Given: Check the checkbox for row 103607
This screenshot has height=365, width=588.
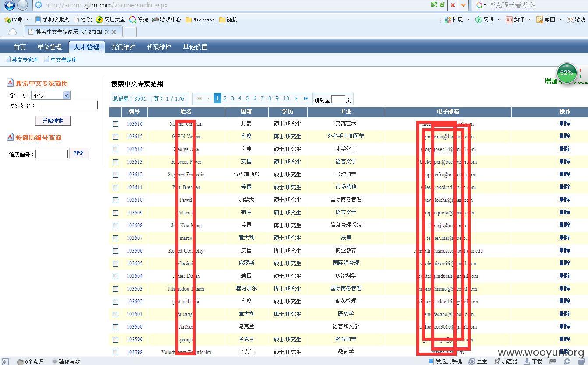Looking at the screenshot, I should [115, 238].
